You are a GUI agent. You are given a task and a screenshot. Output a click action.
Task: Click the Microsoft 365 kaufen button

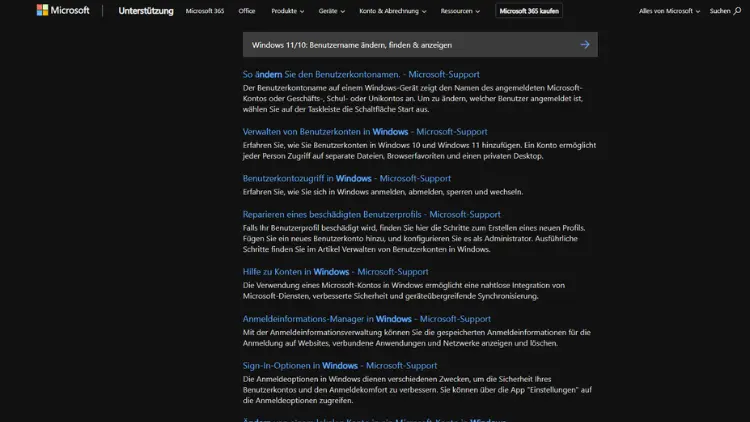click(529, 11)
